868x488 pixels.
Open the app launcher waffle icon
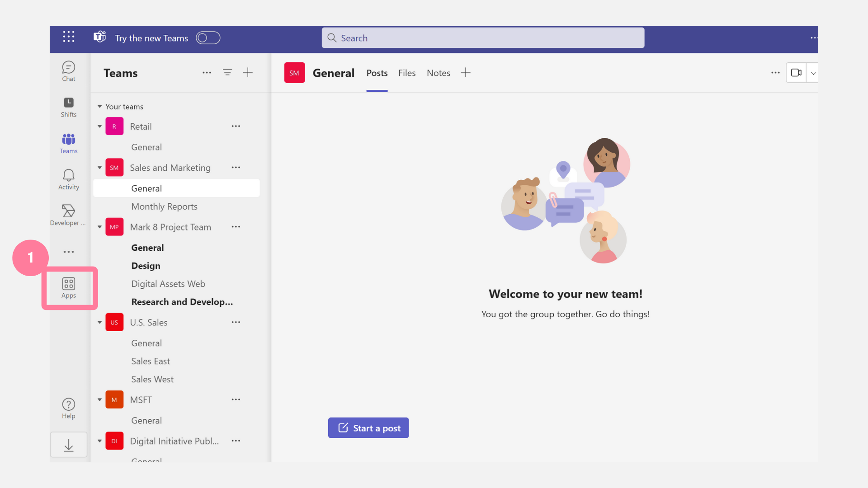(69, 37)
